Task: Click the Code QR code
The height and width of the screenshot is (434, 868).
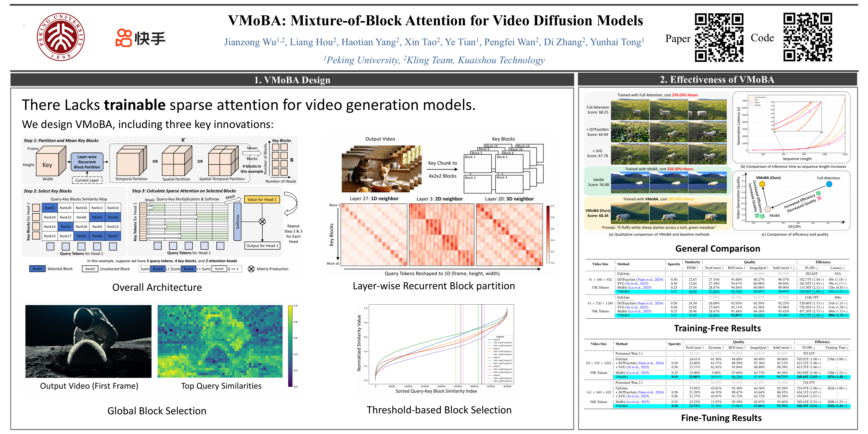Action: [808, 37]
